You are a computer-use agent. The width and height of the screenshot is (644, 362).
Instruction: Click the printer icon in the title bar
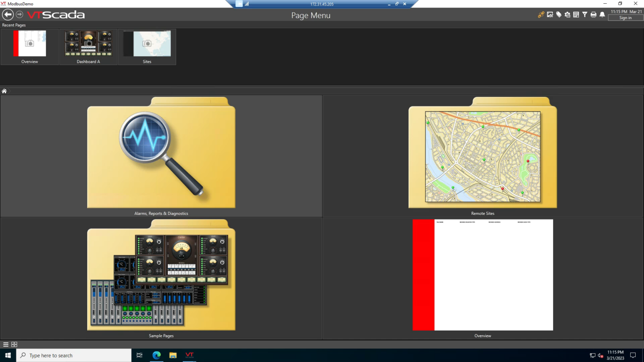coord(593,14)
